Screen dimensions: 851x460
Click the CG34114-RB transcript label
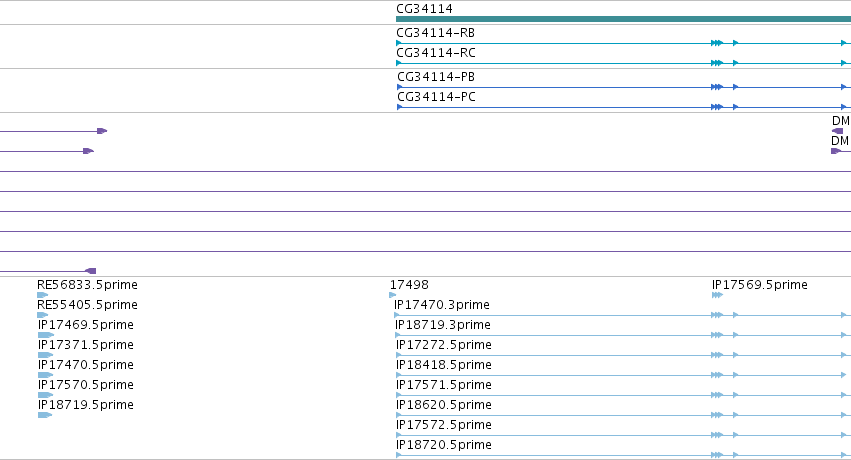coord(436,33)
